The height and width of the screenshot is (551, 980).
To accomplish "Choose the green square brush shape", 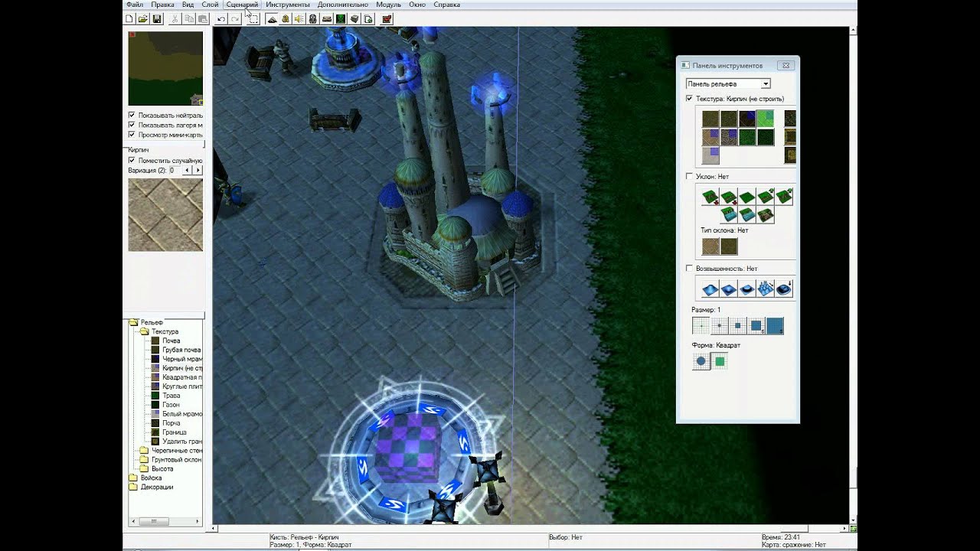I will tap(720, 361).
